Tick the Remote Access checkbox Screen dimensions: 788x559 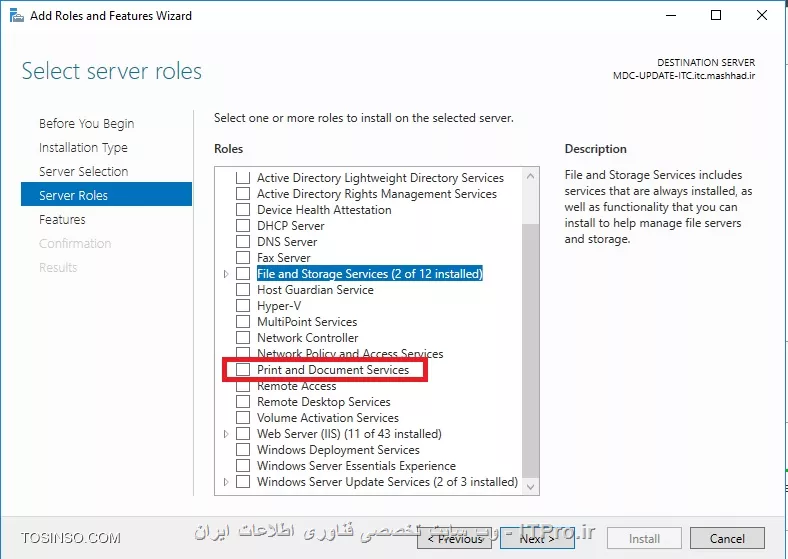click(243, 387)
